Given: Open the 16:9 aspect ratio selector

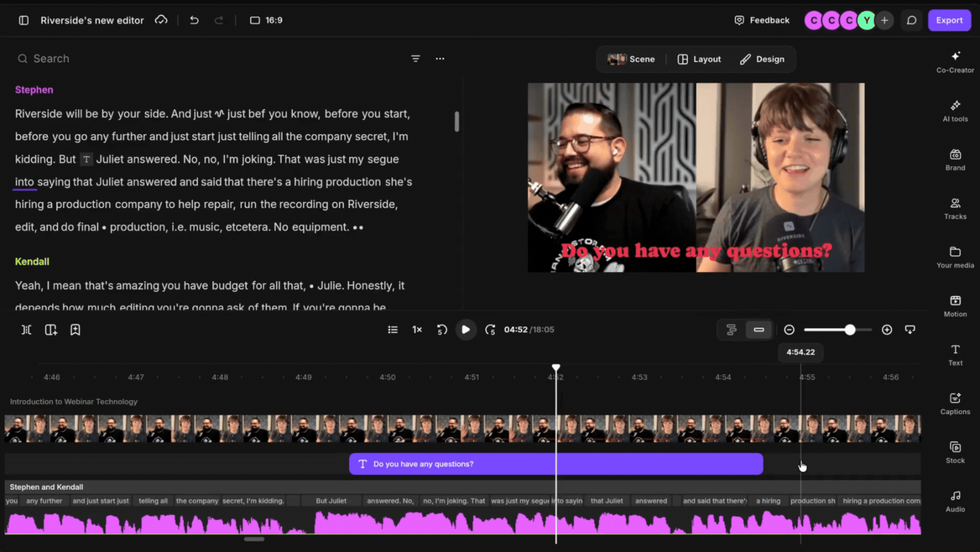Looking at the screenshot, I should click(266, 20).
